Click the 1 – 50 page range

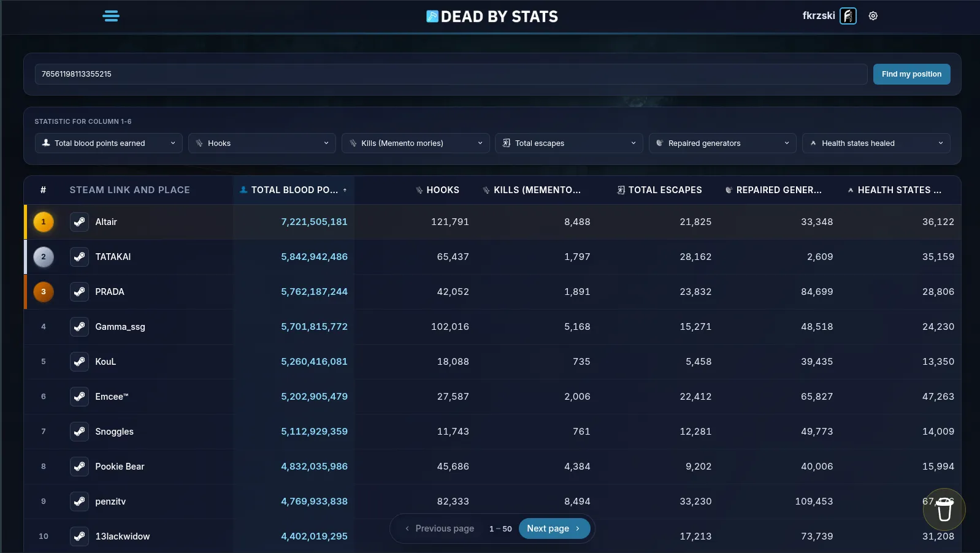pyautogui.click(x=500, y=528)
